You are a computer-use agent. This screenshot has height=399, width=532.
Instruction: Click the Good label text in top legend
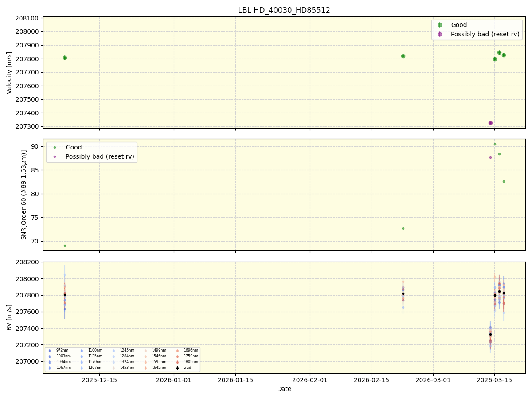pos(459,25)
